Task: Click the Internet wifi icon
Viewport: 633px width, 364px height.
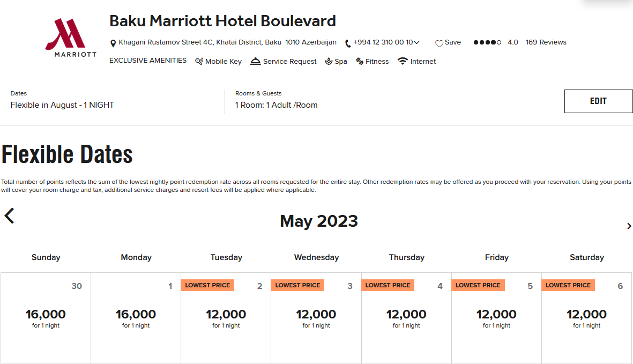Action: [x=403, y=61]
